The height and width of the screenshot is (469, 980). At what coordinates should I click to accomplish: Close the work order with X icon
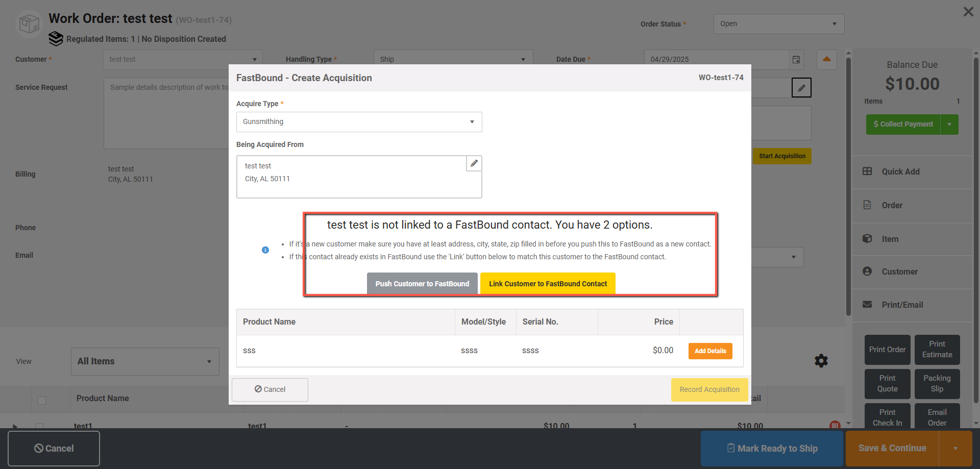coord(968,12)
